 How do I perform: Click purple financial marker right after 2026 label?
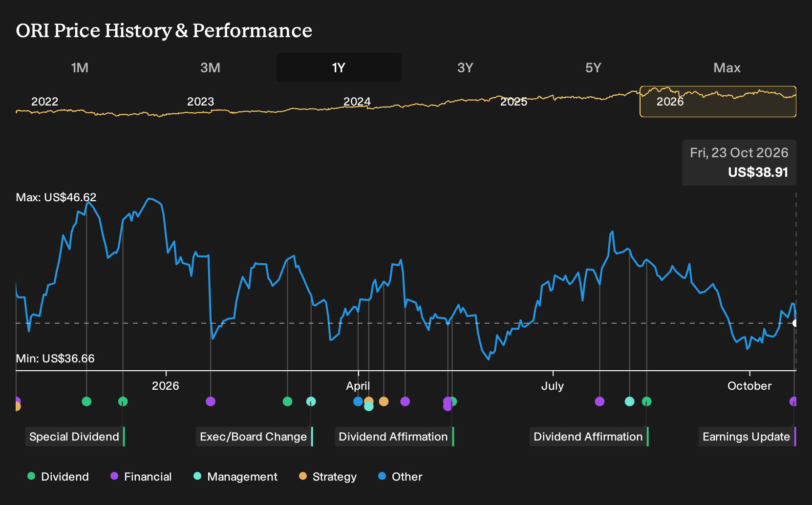(211, 401)
